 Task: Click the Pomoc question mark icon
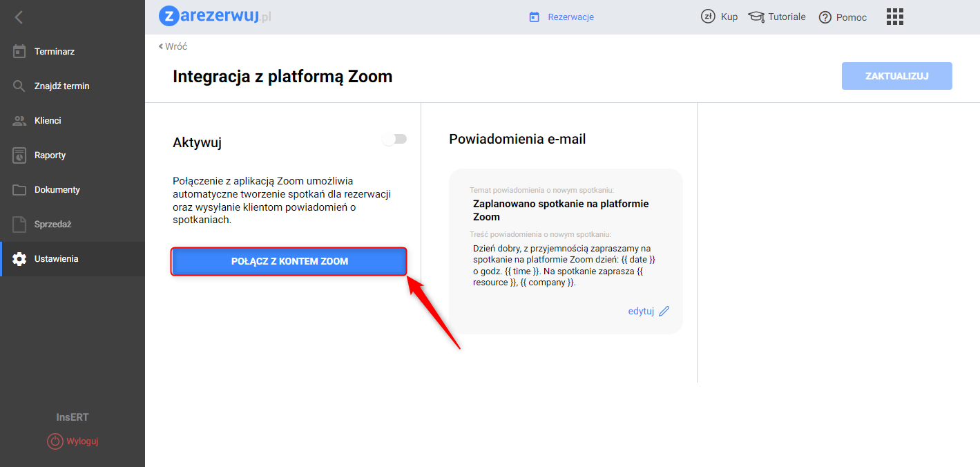(x=825, y=17)
